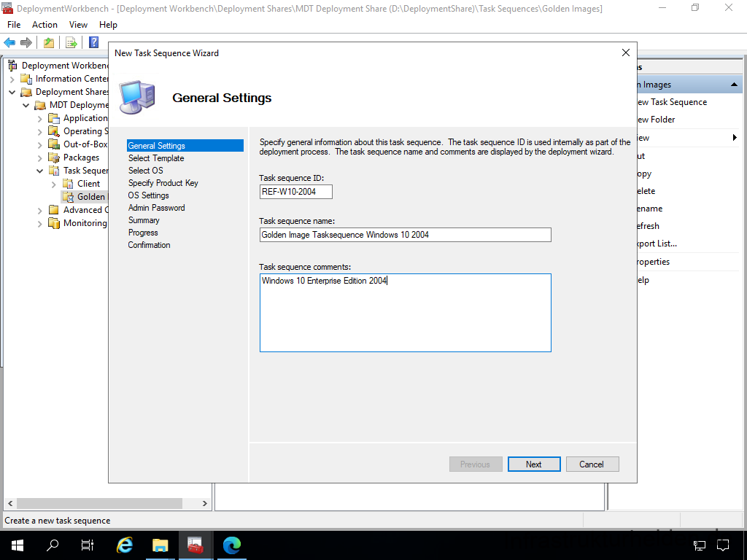Click the Task sequence name field
Screen dimensions: 747x560
click(x=406, y=235)
